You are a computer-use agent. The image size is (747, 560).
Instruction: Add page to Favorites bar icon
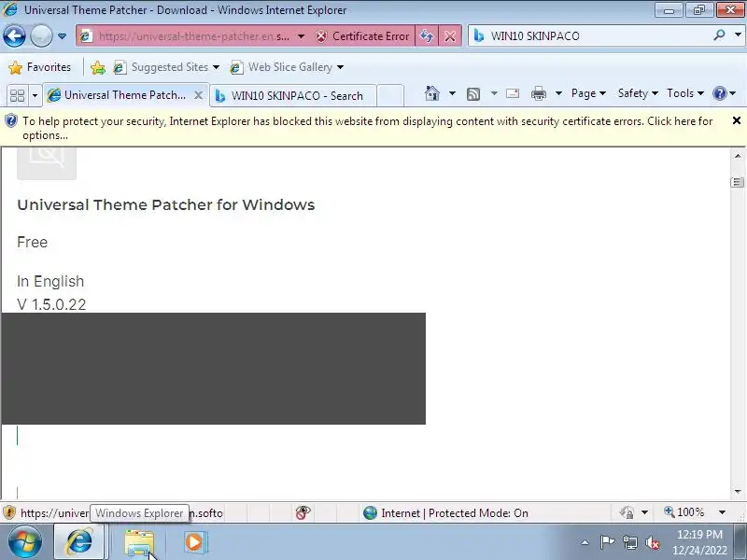click(x=98, y=67)
